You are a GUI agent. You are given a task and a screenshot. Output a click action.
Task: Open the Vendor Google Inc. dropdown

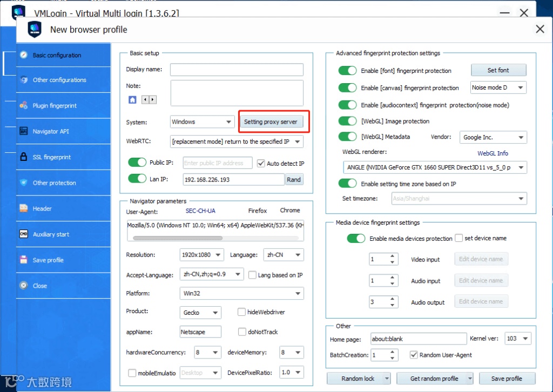493,137
